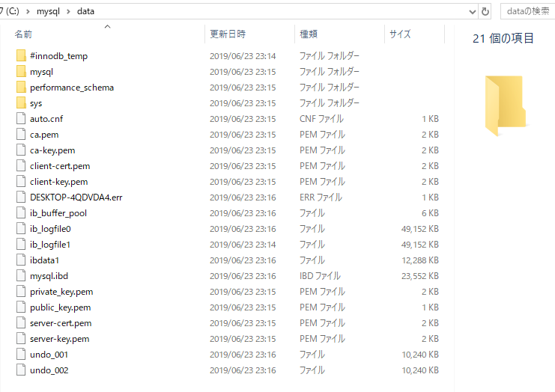Click the 12,288 KB size value
The height and width of the screenshot is (392, 555).
[x=419, y=260]
